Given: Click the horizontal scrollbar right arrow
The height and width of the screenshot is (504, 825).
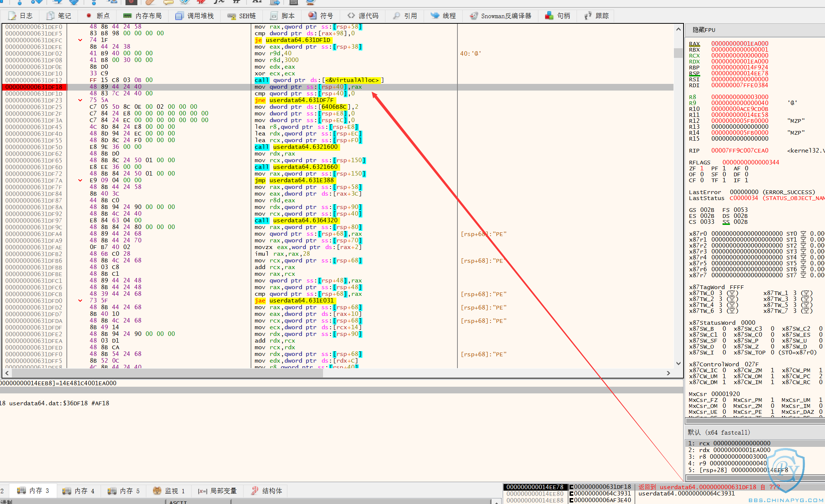Looking at the screenshot, I should [668, 373].
